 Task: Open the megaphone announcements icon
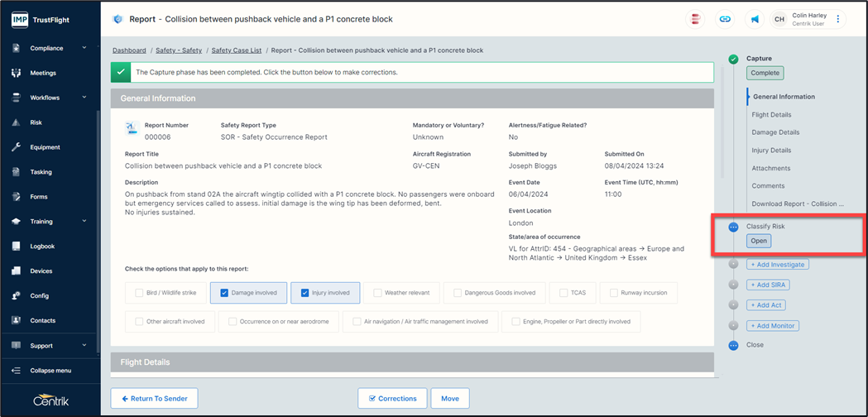click(755, 19)
